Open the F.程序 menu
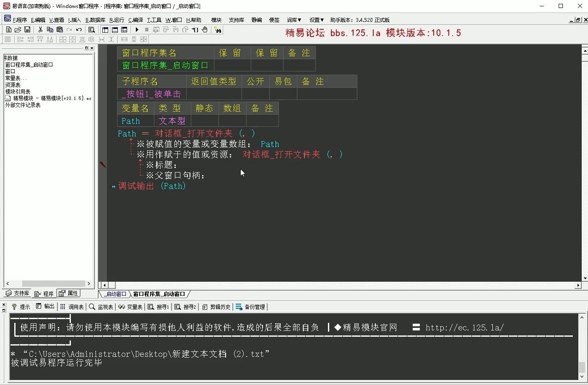The image size is (588, 385). 20,20
